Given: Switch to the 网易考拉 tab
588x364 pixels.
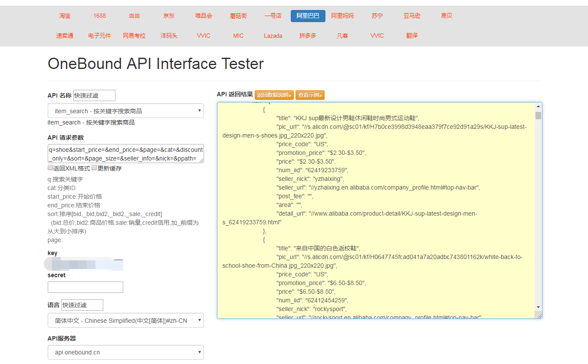Looking at the screenshot, I should (x=134, y=36).
